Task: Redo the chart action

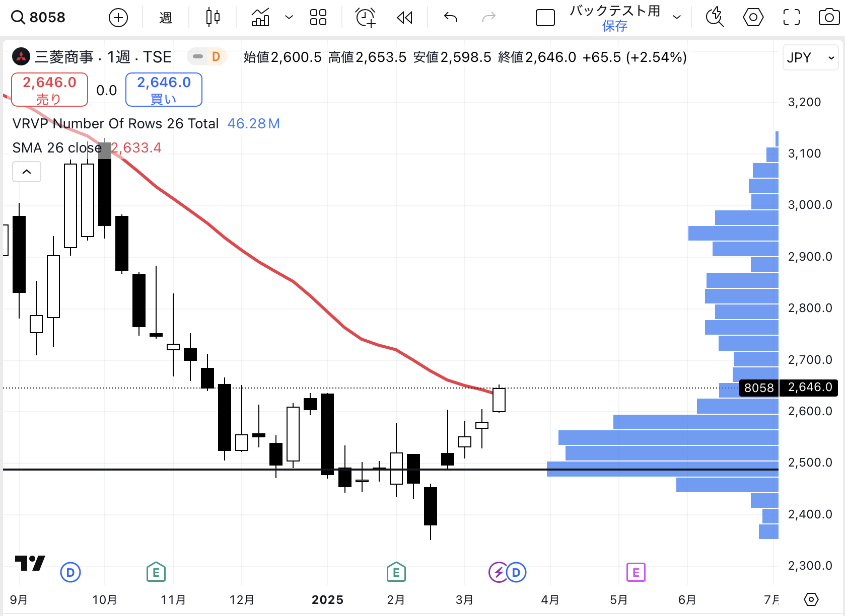Action: click(x=489, y=18)
